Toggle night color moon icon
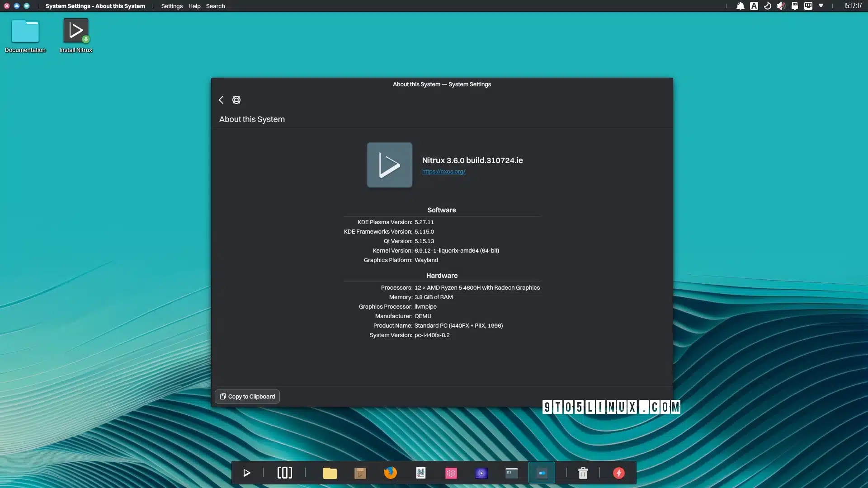Screen dimensions: 868x488 point(767,6)
